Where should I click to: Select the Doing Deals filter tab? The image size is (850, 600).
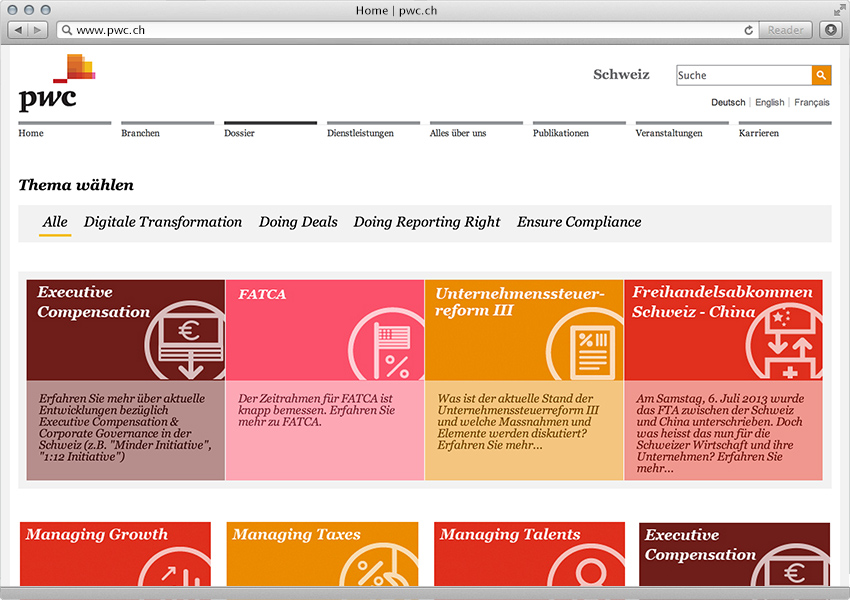click(298, 222)
